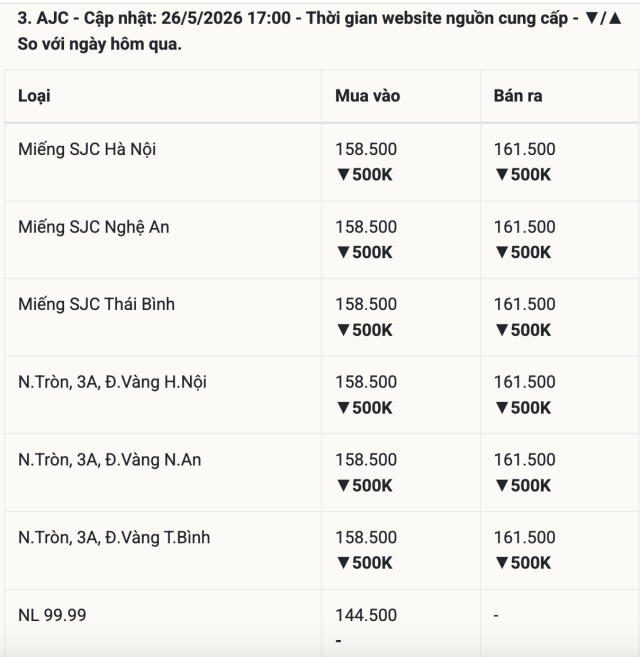Select N.Tròn, 3A, Đ.Vàng T.Bình row label
This screenshot has height=657, width=640.
point(114,538)
